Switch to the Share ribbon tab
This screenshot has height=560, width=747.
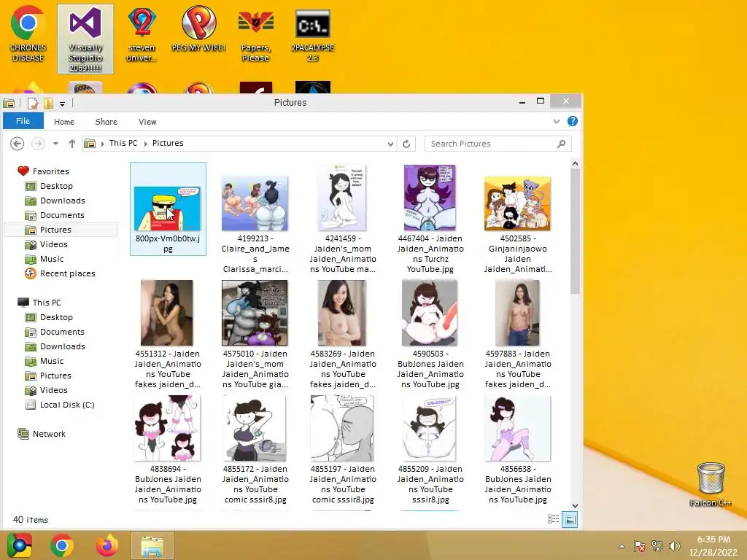(107, 122)
